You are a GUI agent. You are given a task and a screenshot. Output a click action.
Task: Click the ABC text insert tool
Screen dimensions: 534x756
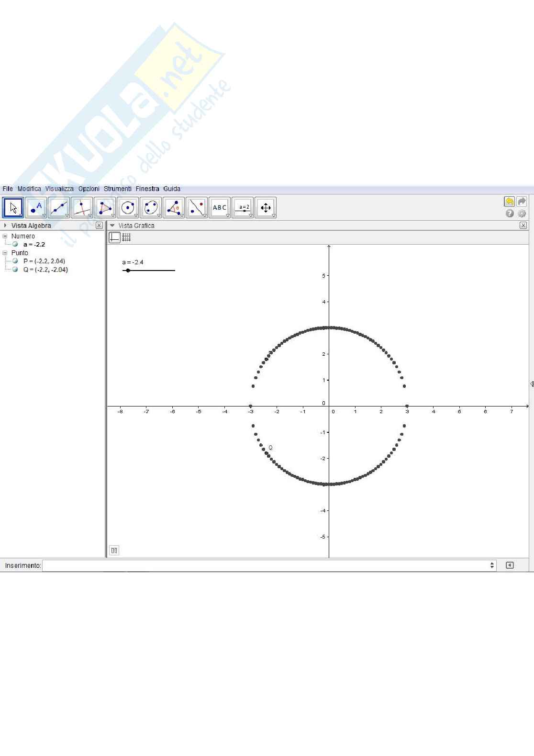(220, 208)
